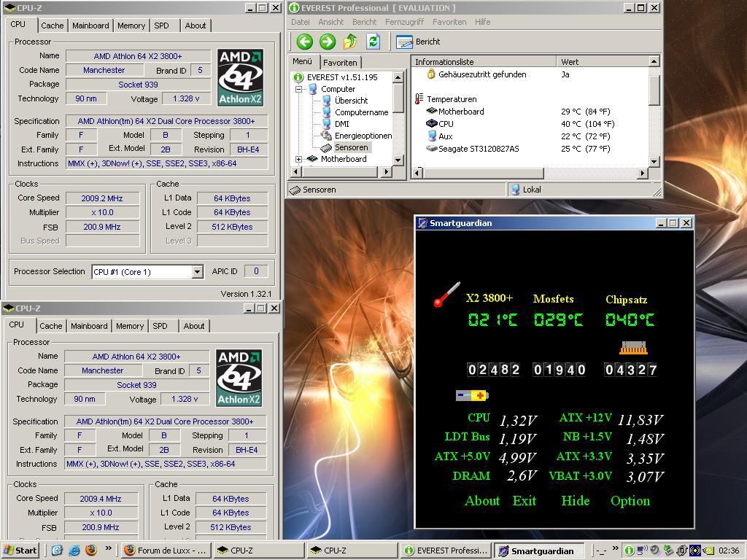747x560 pixels.
Task: Click the Firefox quick launch icon
Action: [x=91, y=550]
